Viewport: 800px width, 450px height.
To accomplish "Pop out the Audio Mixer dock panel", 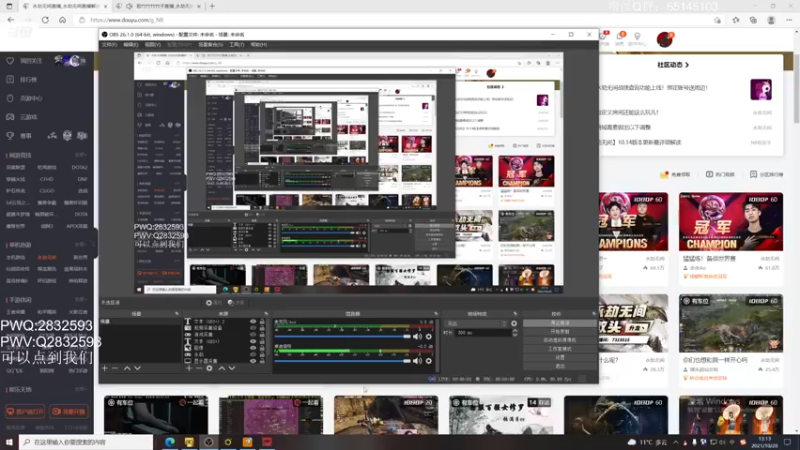I will (x=435, y=314).
